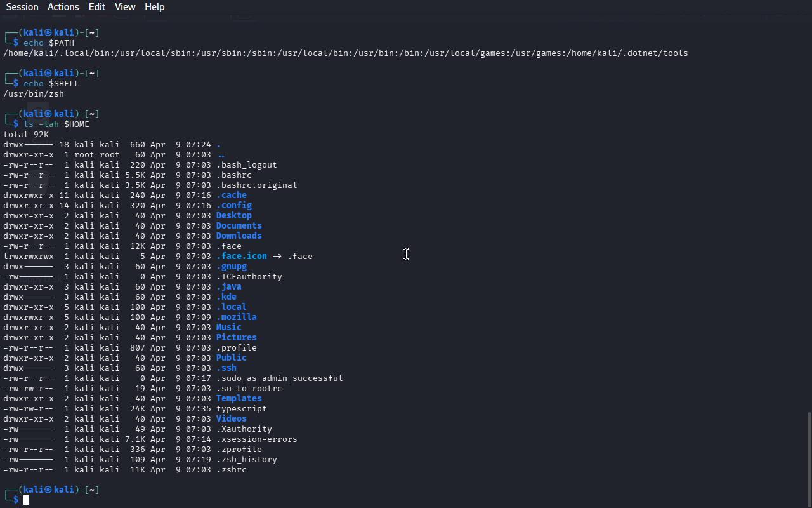Click the 'echo $PATH' command text
Viewport: 812px width, 508px height.
(x=48, y=43)
